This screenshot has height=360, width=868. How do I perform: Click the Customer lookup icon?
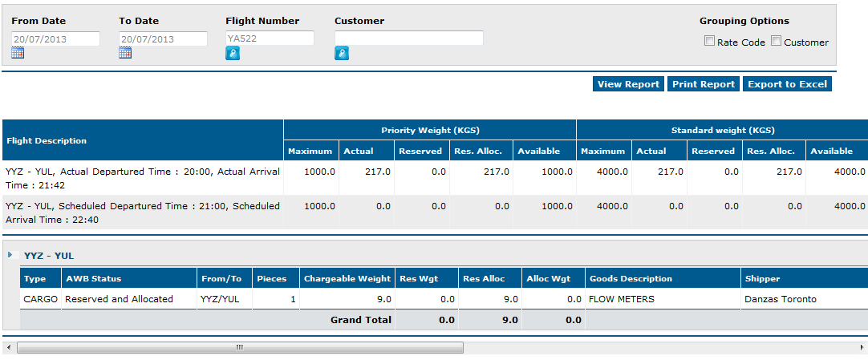(x=342, y=53)
